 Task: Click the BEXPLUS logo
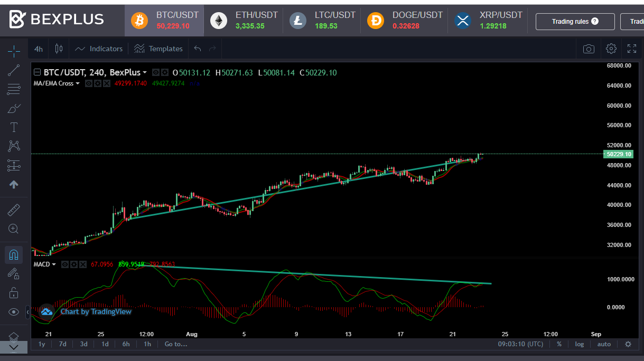[57, 20]
